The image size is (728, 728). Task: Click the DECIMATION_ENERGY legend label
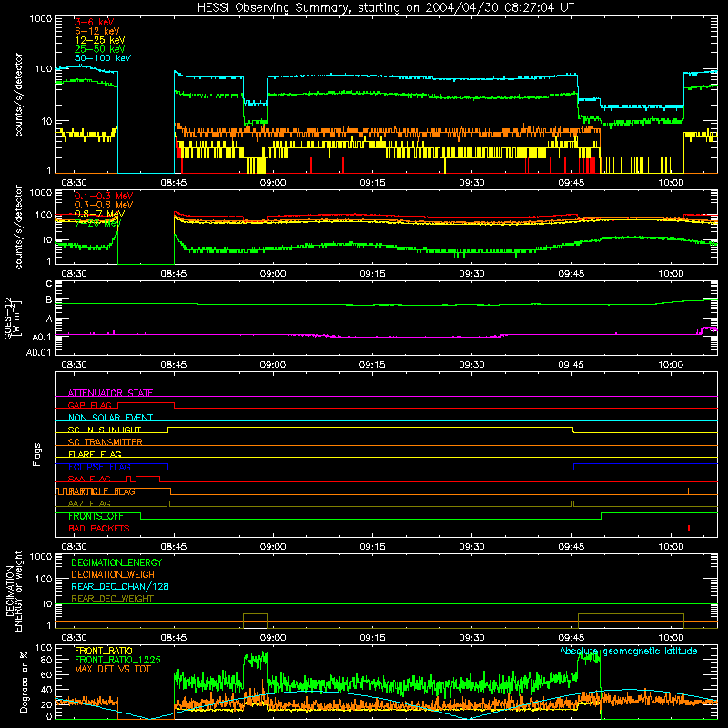point(116,562)
